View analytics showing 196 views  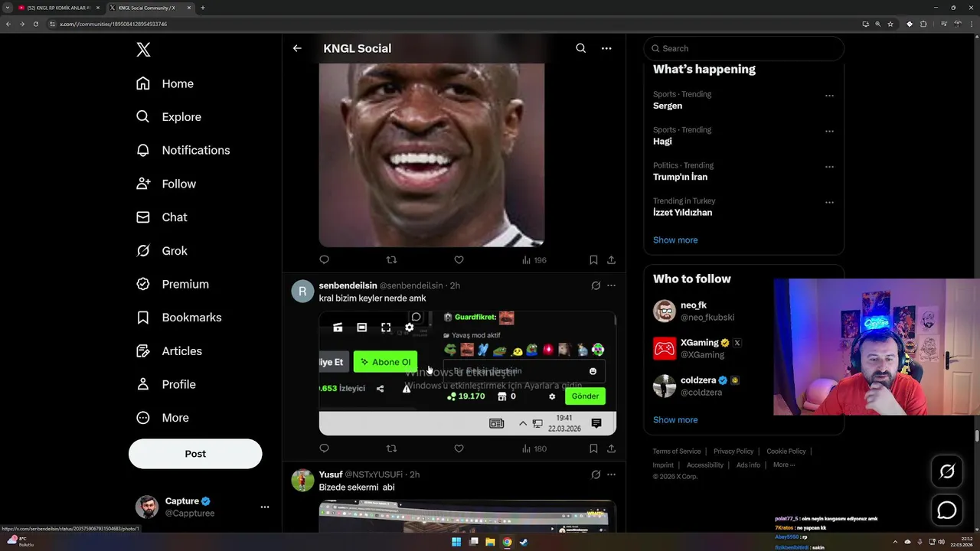[534, 260]
